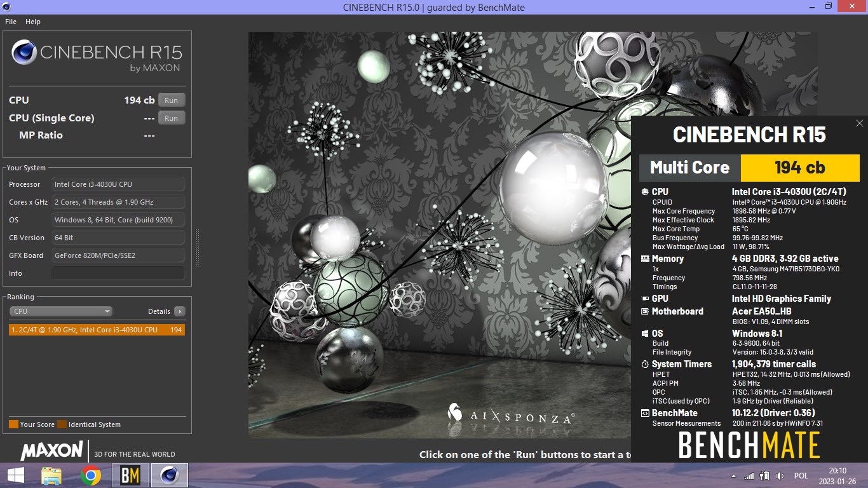Click the OS Windows 8 value field
The height and width of the screenshot is (488, 868).
point(118,220)
